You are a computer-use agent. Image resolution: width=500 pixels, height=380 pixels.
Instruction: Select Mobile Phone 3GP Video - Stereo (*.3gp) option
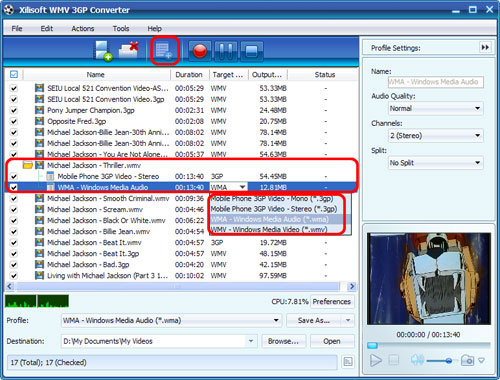[x=274, y=209]
